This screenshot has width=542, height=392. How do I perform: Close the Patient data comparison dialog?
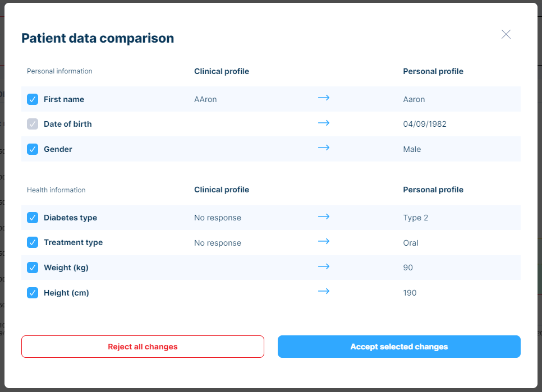506,34
